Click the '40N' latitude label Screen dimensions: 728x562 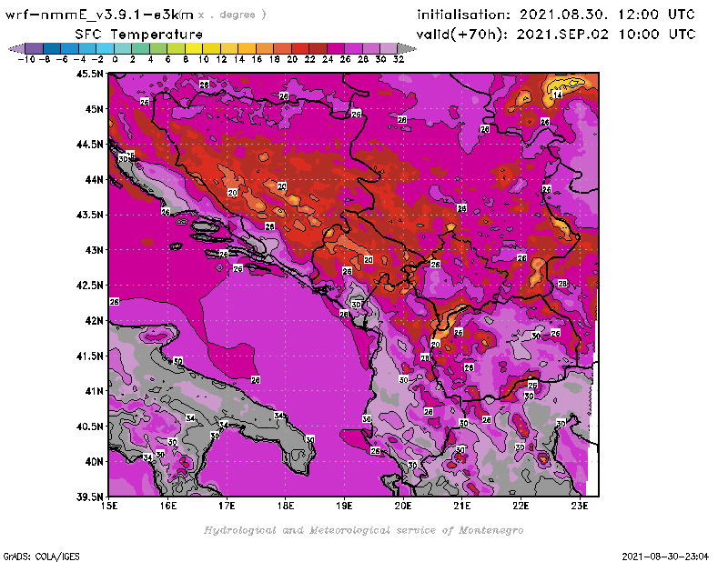point(94,462)
